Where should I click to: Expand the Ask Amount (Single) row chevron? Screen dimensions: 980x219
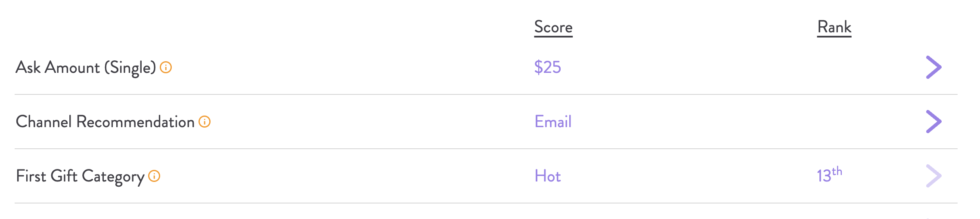pos(933,67)
